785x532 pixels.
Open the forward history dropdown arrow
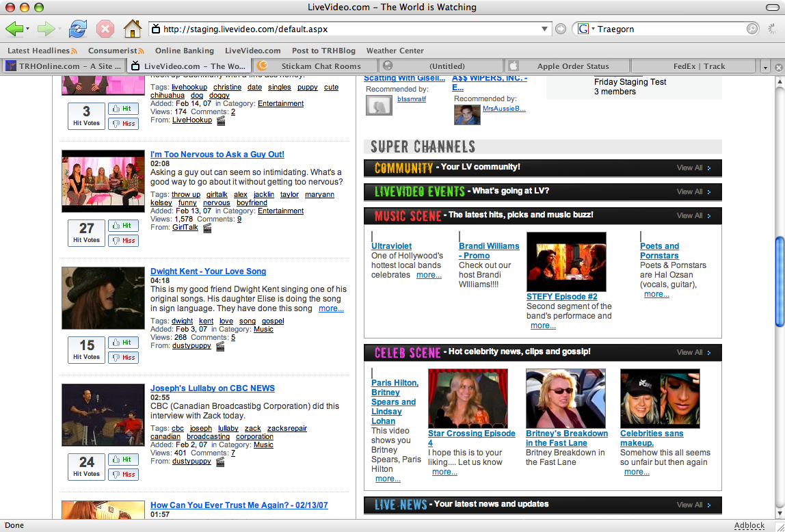point(59,29)
